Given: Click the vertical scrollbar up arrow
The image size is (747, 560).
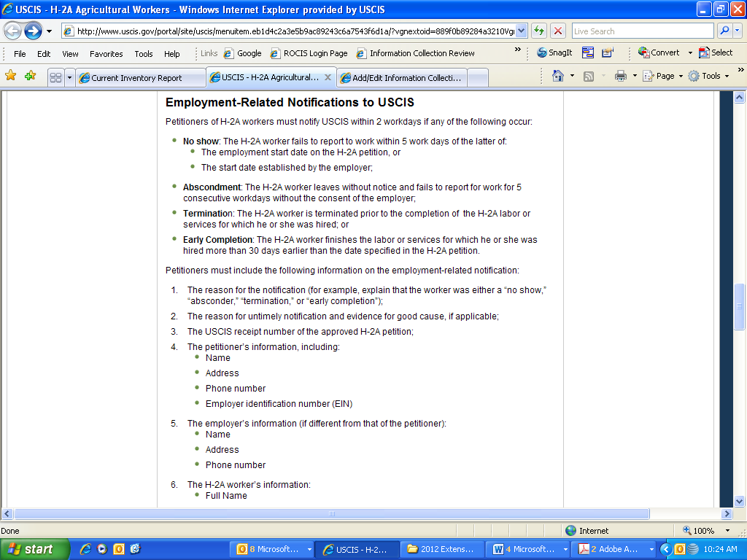Looking at the screenshot, I should (x=740, y=97).
